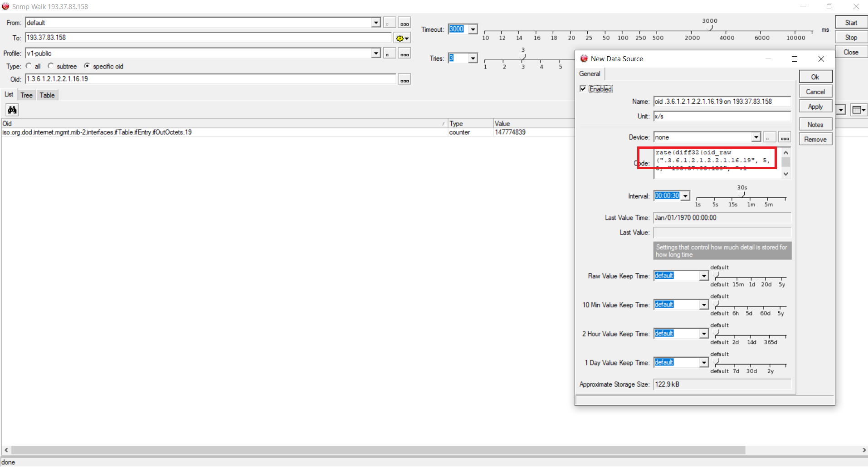The image size is (868, 467).
Task: Click Cancel in New Data Source
Action: pyautogui.click(x=815, y=92)
